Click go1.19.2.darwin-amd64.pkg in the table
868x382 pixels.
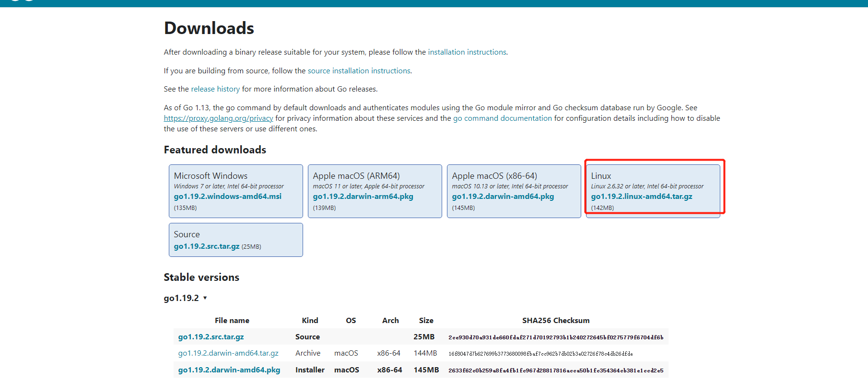pos(229,370)
